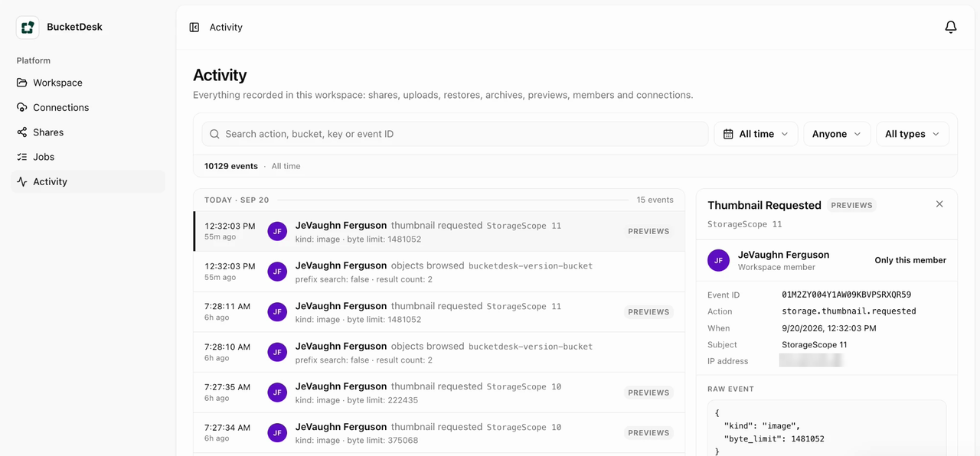This screenshot has width=980, height=456.
Task: Click JF avatar on 7:28:10 AM row
Action: 277,352
